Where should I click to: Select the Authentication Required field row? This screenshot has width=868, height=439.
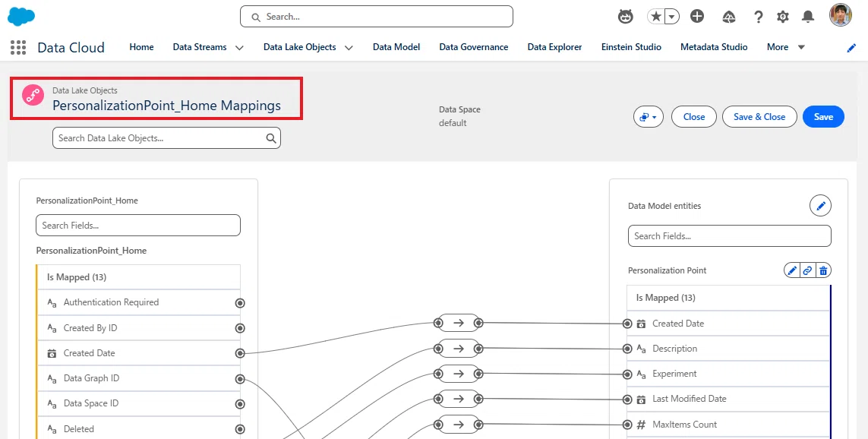(x=138, y=302)
